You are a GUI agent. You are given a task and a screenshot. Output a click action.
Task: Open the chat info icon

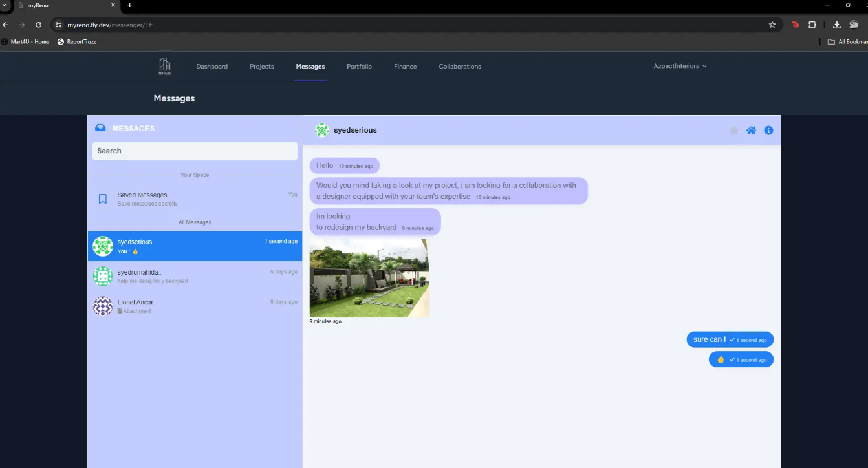coord(768,131)
